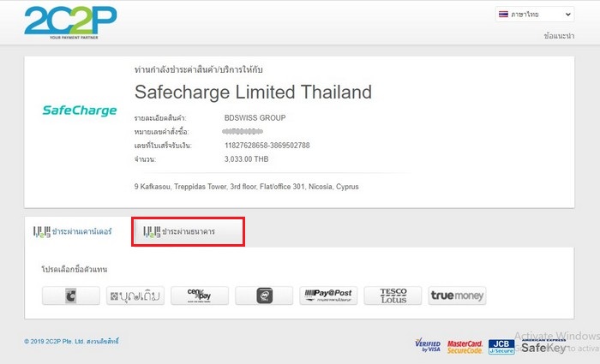Click the American Express SafeKey badge
600x364 pixels.
pos(543,346)
